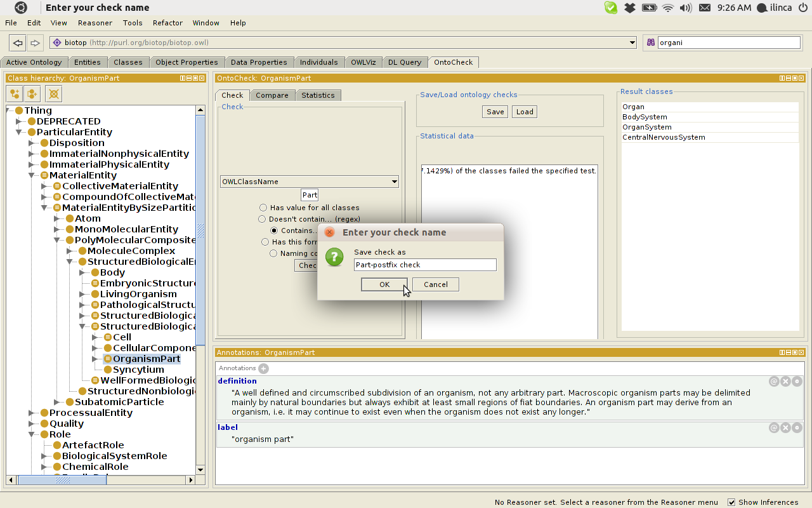Open the Wi-Fi network indicator
Image resolution: width=812 pixels, height=508 pixels.
(x=668, y=8)
